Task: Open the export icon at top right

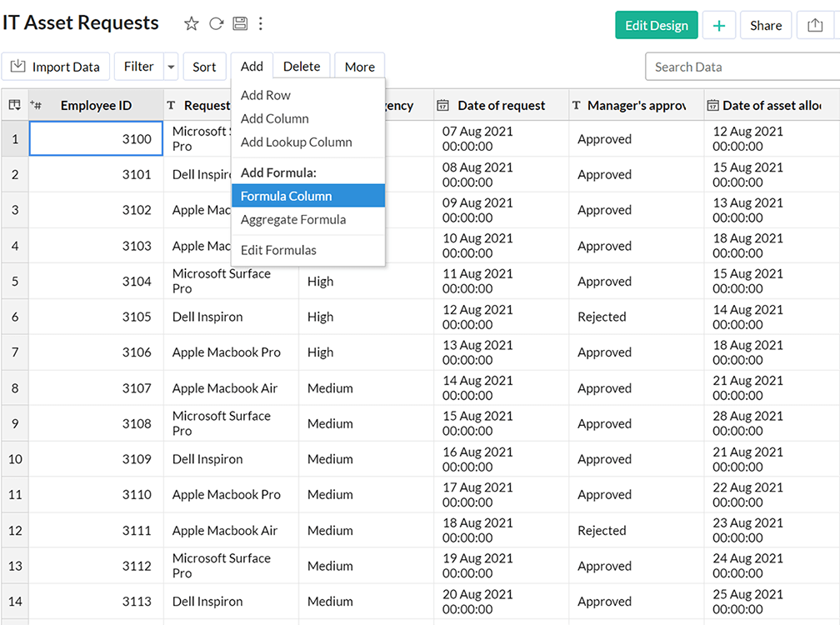Action: (x=815, y=25)
